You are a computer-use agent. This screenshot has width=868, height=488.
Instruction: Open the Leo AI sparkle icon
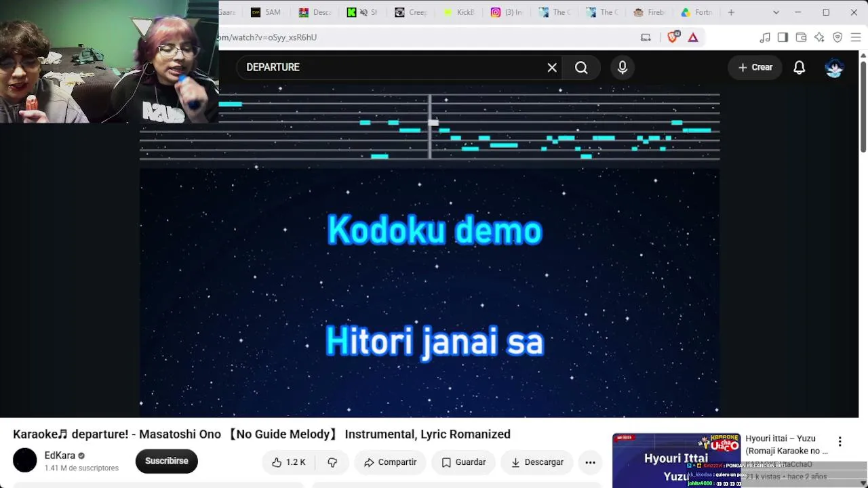tap(819, 37)
